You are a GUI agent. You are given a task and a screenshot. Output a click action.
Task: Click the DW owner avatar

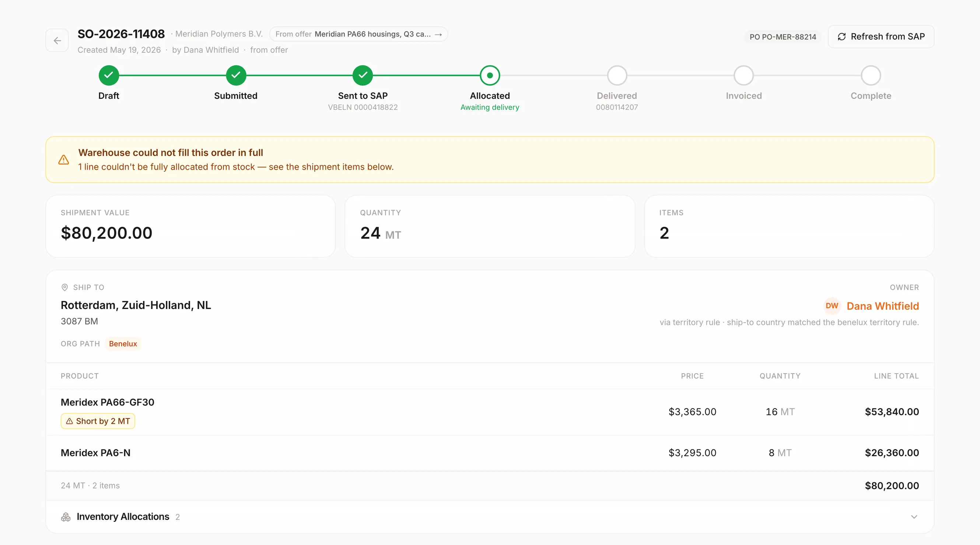coord(832,306)
